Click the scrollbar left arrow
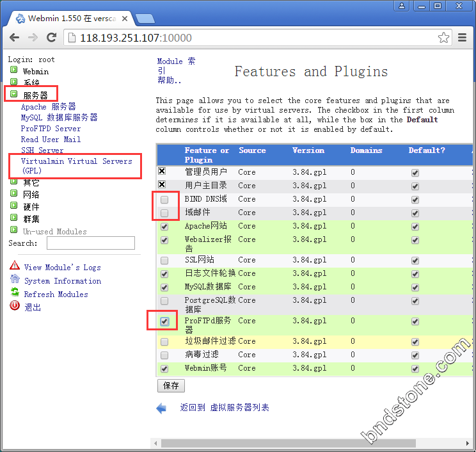Screen dimensions: 476x452 point(155,443)
